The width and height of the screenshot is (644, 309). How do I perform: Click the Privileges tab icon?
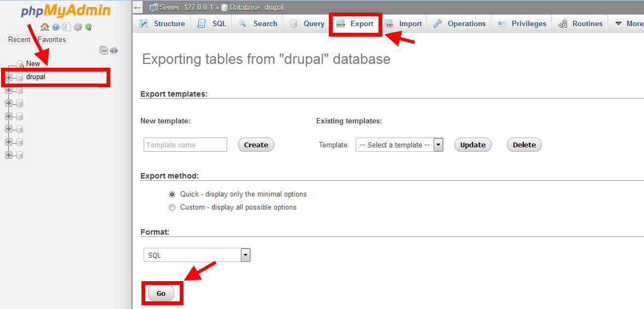pyautogui.click(x=501, y=23)
